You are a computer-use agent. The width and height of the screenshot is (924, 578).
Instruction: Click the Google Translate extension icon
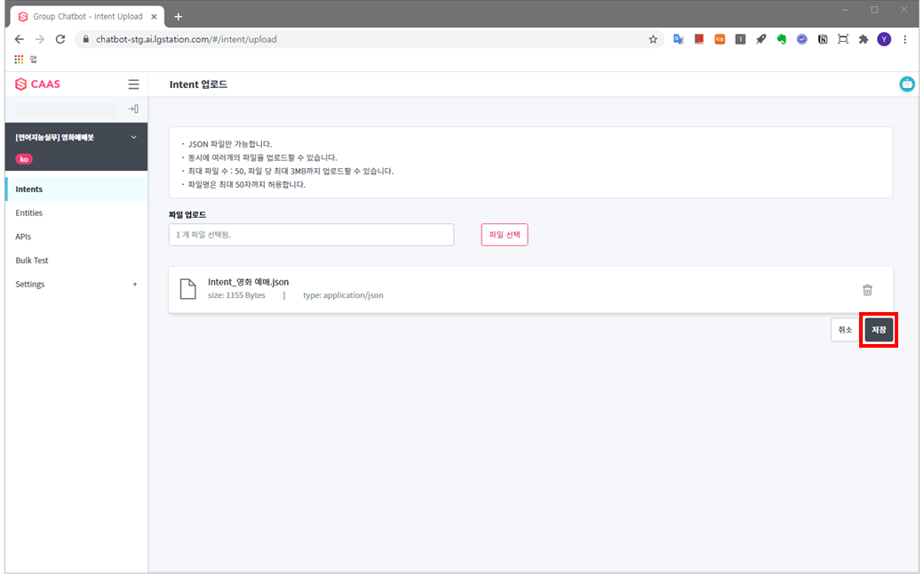pos(678,39)
